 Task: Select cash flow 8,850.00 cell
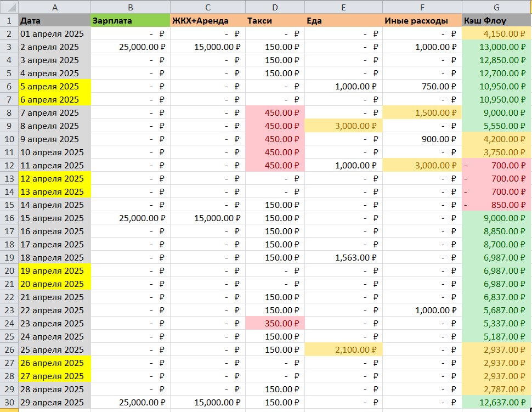[x=496, y=231]
